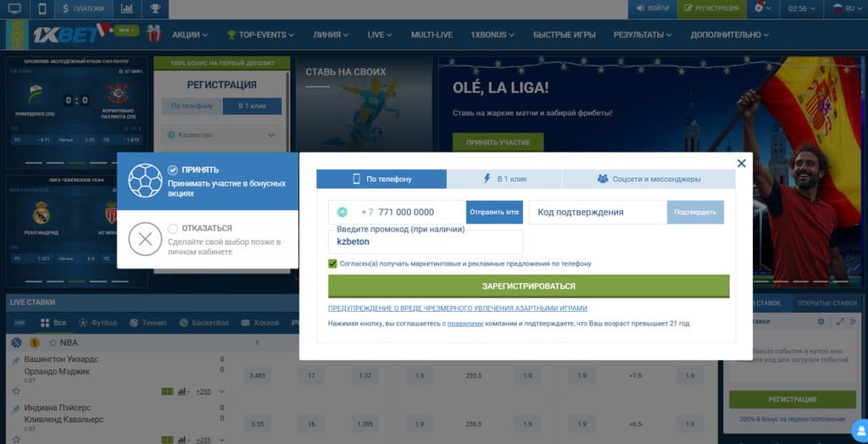This screenshot has height=444, width=868.
Task: Click the Код подтверждения input field
Action: pyautogui.click(x=598, y=212)
